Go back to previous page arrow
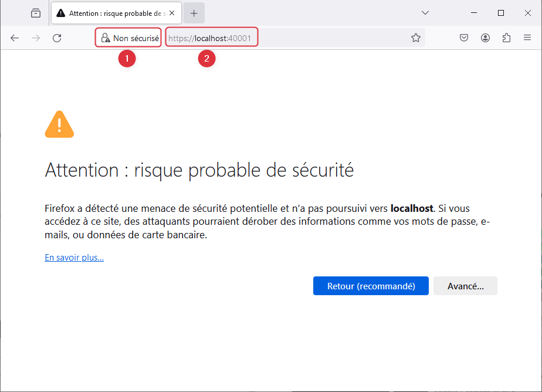Screen dimensions: 542x392 15,38
